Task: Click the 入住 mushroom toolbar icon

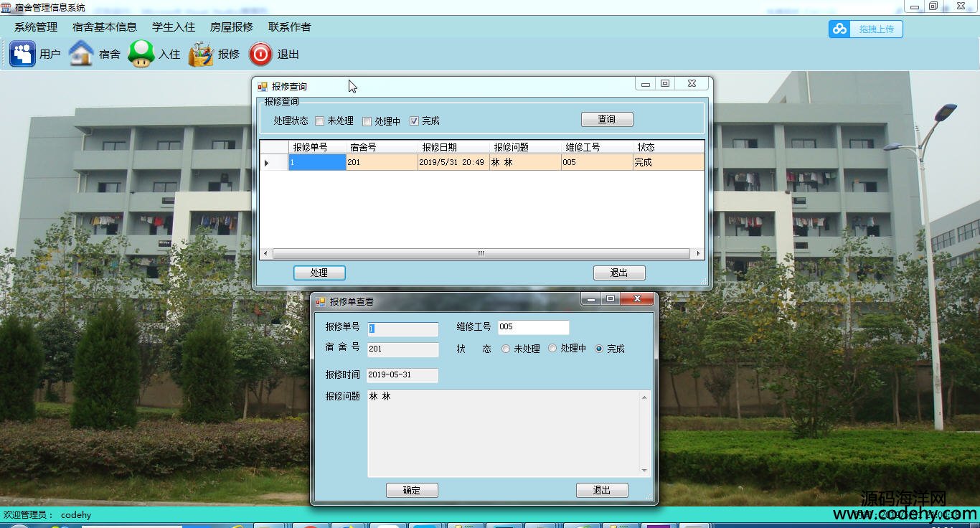Action: (x=141, y=54)
